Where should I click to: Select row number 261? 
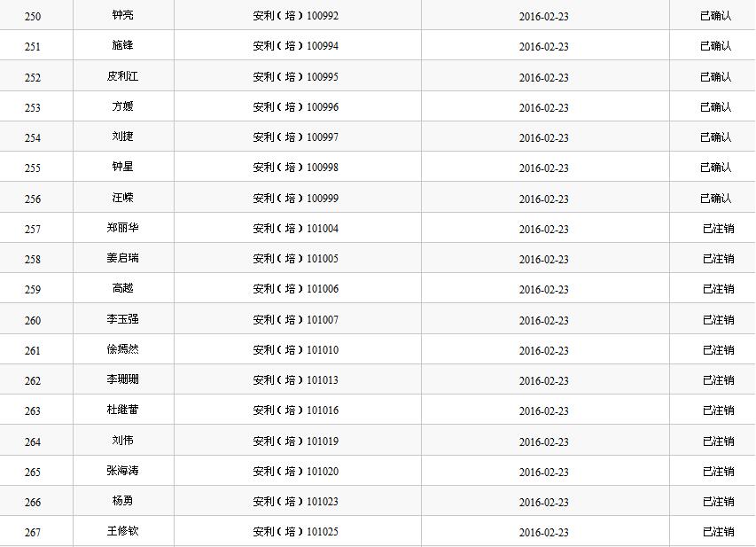click(x=33, y=351)
